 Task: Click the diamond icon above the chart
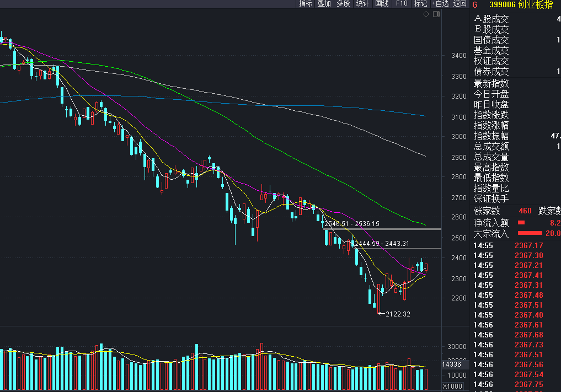click(426, 14)
